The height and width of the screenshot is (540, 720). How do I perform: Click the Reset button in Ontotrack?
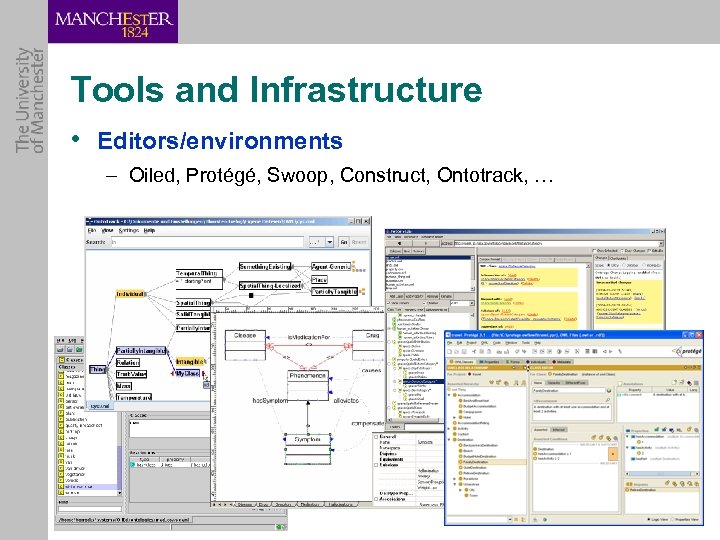pyautogui.click(x=359, y=242)
